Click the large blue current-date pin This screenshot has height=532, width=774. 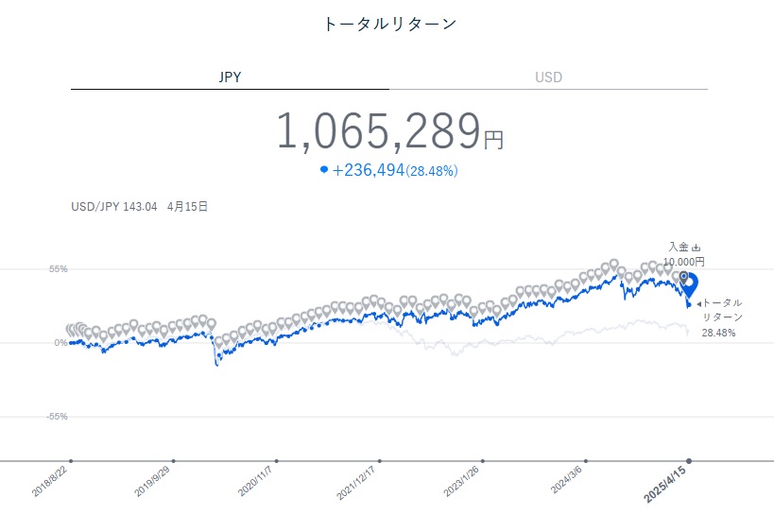(x=690, y=284)
